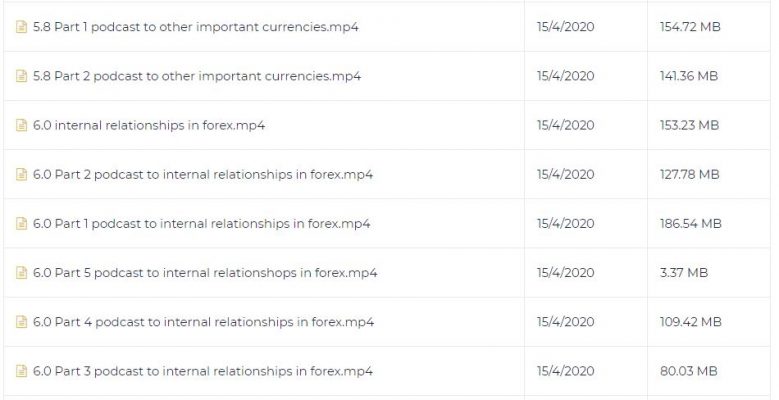Click file icon for 6.0 Part 1 podcast
This screenshot has width=779, height=400.
(21, 224)
